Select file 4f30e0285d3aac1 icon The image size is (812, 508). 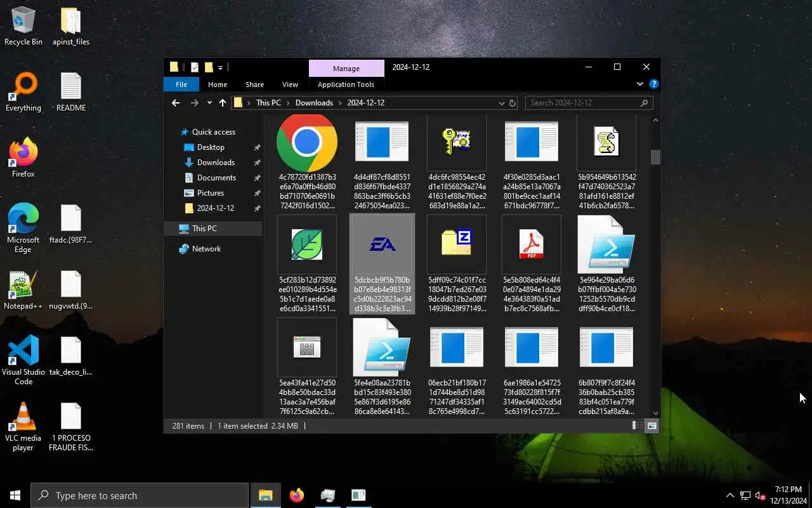click(x=532, y=142)
